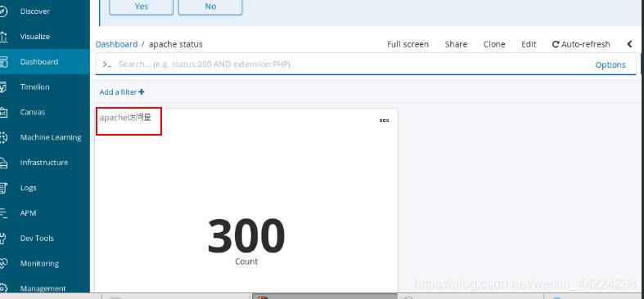
Task: Open the Logs section
Action: click(x=29, y=188)
